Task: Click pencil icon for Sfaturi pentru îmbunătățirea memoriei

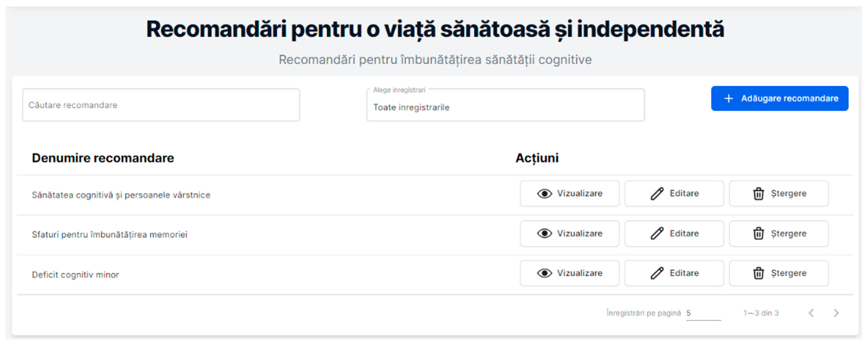Action: pos(657,233)
